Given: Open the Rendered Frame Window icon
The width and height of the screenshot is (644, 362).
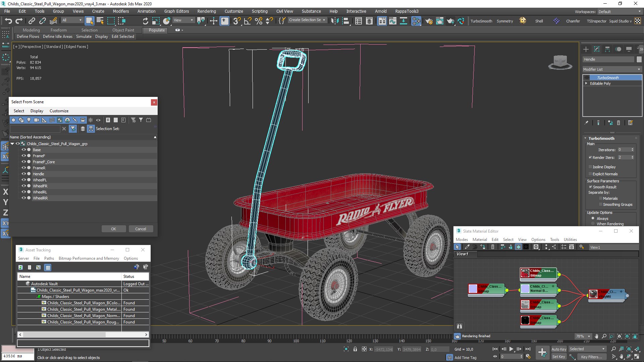Looking at the screenshot, I should pyautogui.click(x=440, y=21).
